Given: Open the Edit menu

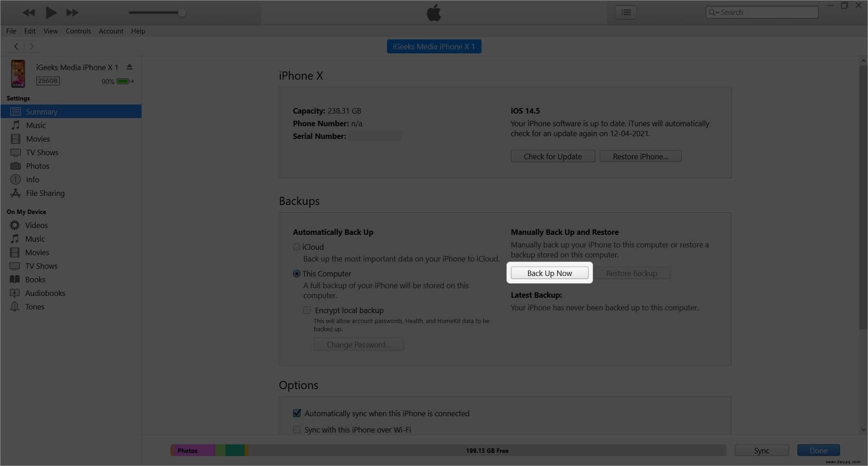Looking at the screenshot, I should 30,31.
